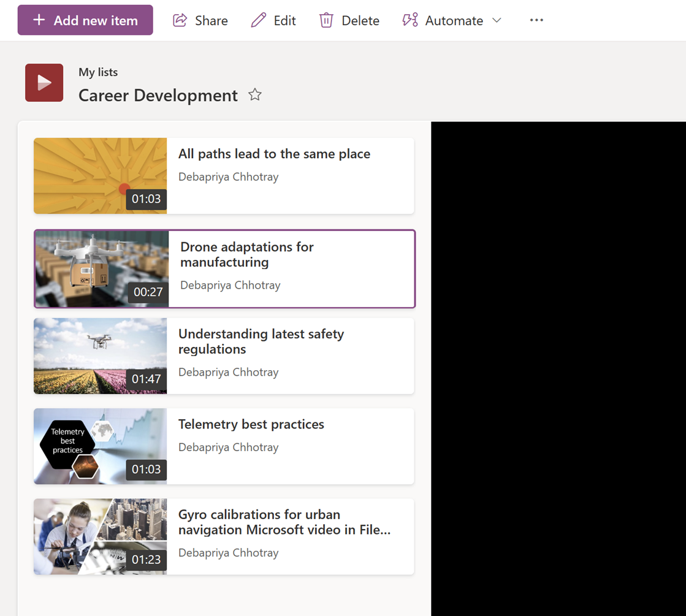
Task: Click the Add new item button
Action: pos(85,20)
